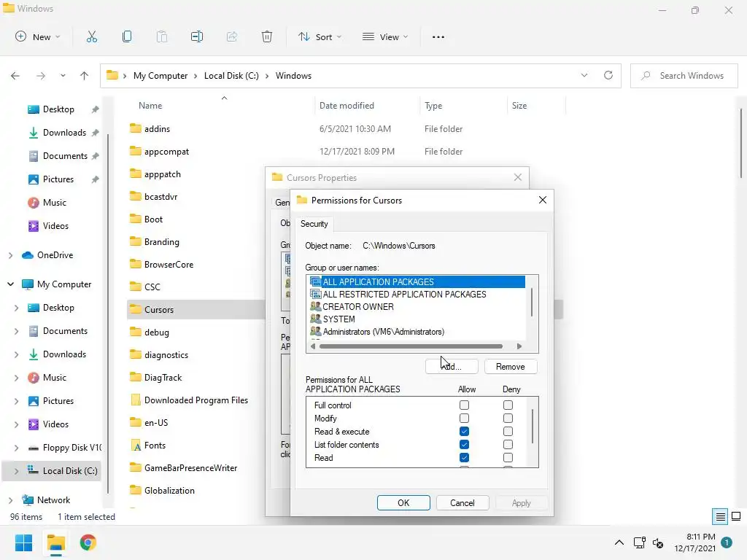This screenshot has height=560, width=747.
Task: Click Local Disk (C:) breadcrumb
Action: pos(231,76)
